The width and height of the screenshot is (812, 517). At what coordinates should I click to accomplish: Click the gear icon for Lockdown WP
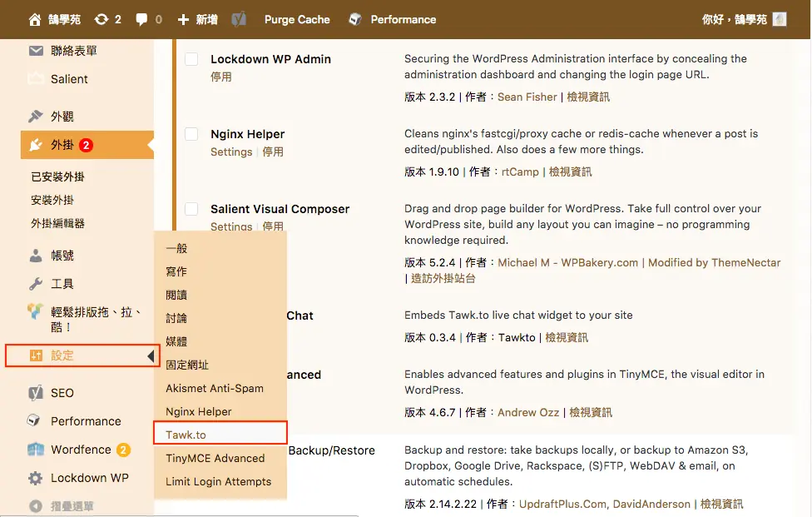point(35,478)
